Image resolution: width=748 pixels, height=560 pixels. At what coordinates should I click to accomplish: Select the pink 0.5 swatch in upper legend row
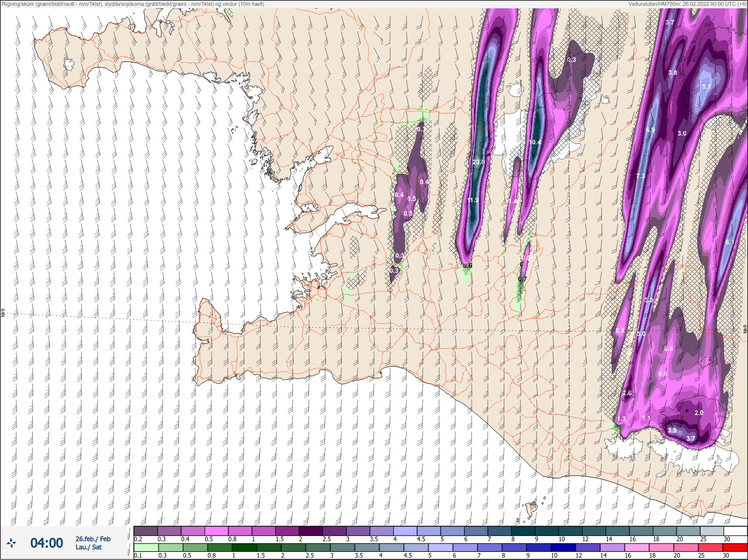click(217, 531)
